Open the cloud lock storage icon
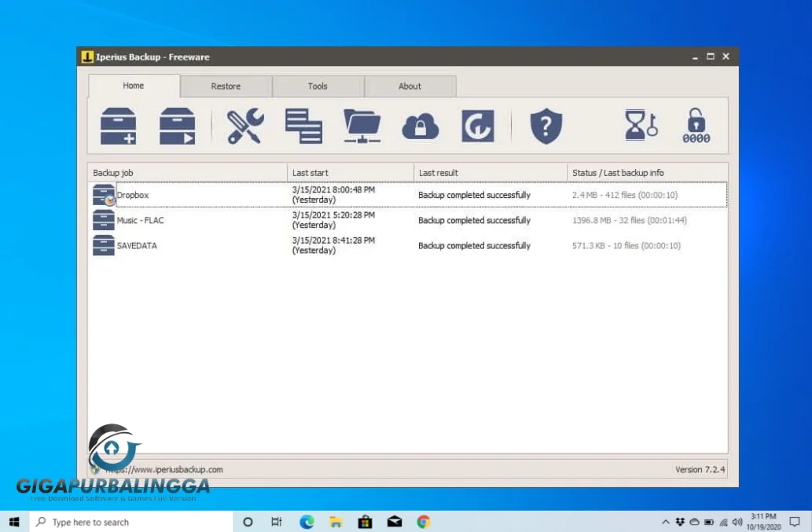Viewport: 812px width, 532px height. (421, 127)
